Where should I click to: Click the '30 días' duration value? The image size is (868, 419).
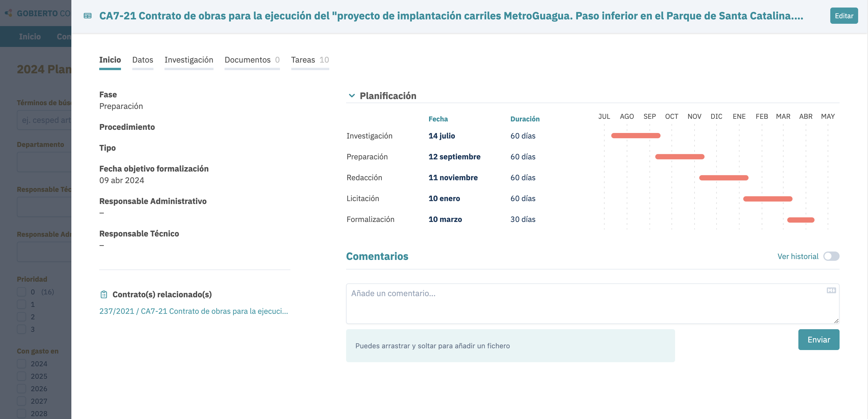[522, 219]
